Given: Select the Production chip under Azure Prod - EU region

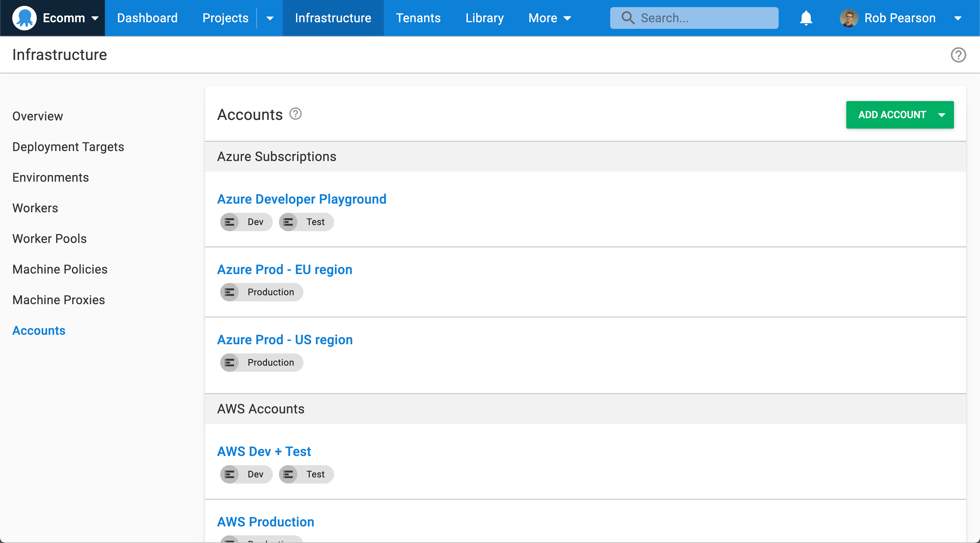Looking at the screenshot, I should pyautogui.click(x=261, y=292).
